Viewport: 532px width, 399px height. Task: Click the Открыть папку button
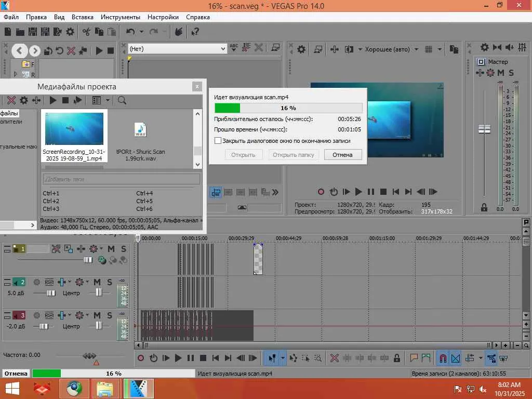[x=294, y=155]
